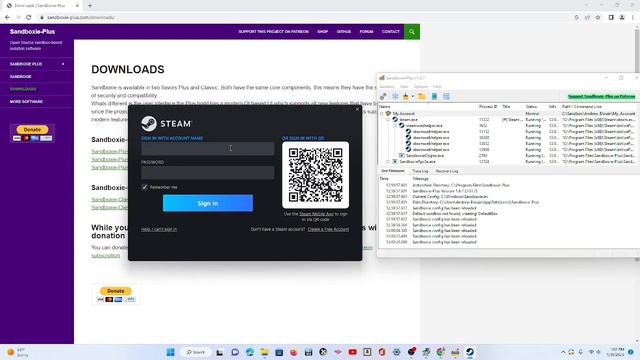This screenshot has height=360, width=640.
Task: Click the Donate button in the sidebar
Action: coord(32,130)
